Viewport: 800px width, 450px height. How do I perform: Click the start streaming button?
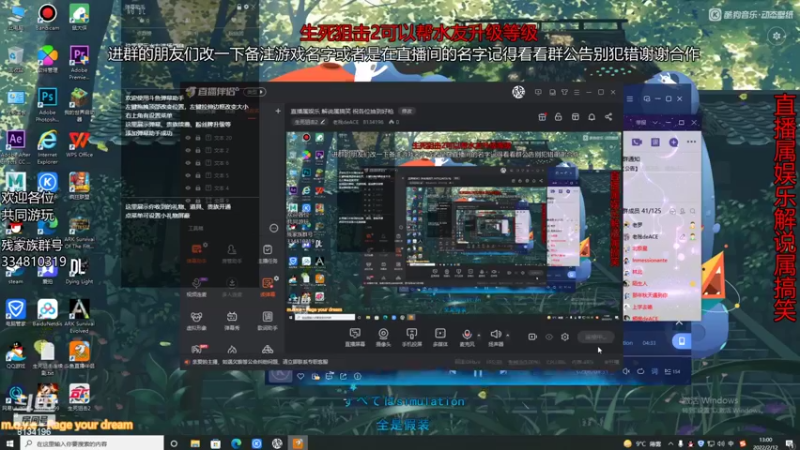pos(595,337)
